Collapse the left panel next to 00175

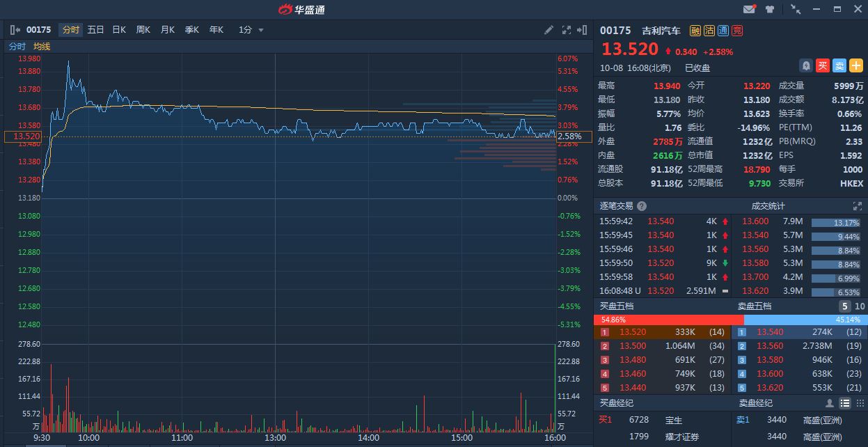pyautogui.click(x=15, y=30)
